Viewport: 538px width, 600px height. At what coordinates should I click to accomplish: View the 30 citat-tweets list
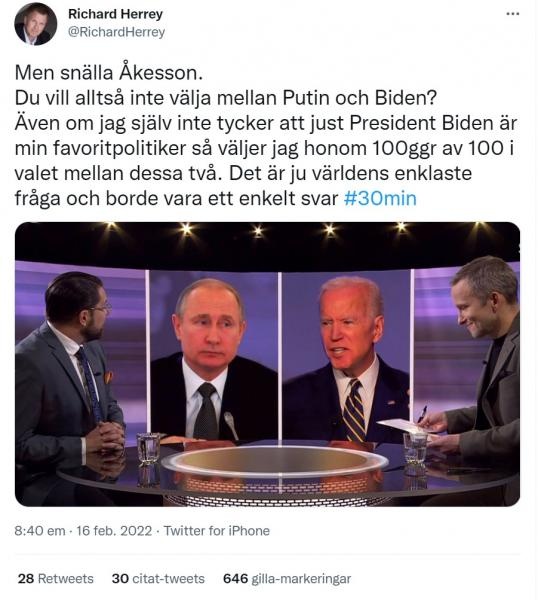(158, 579)
